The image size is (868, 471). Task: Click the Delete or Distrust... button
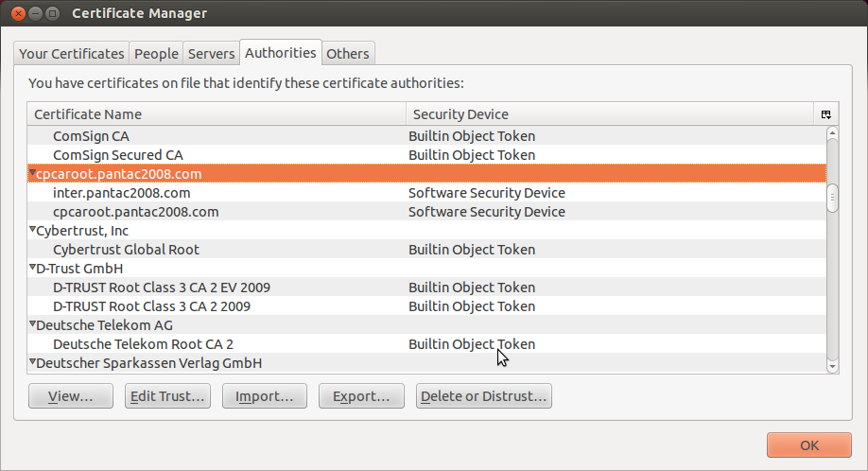[x=483, y=396]
